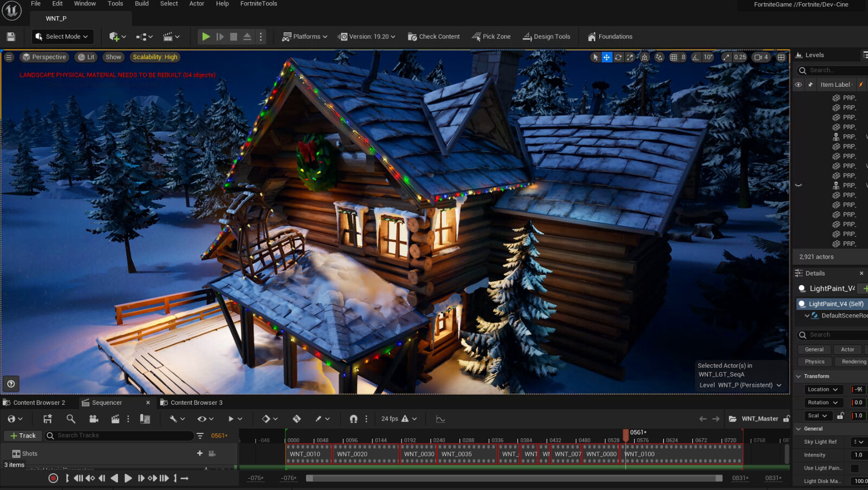Switch to the Content Browser 2 tab

[x=34, y=403]
